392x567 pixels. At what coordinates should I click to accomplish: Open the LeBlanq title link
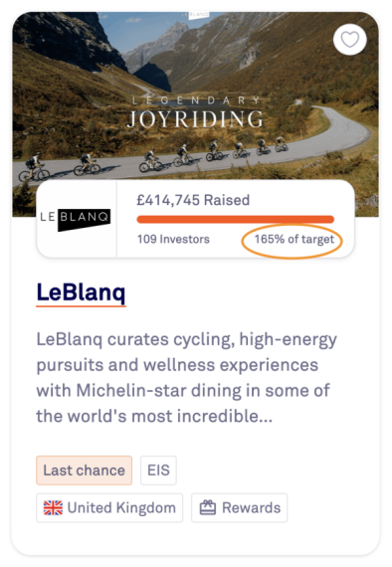tap(81, 292)
